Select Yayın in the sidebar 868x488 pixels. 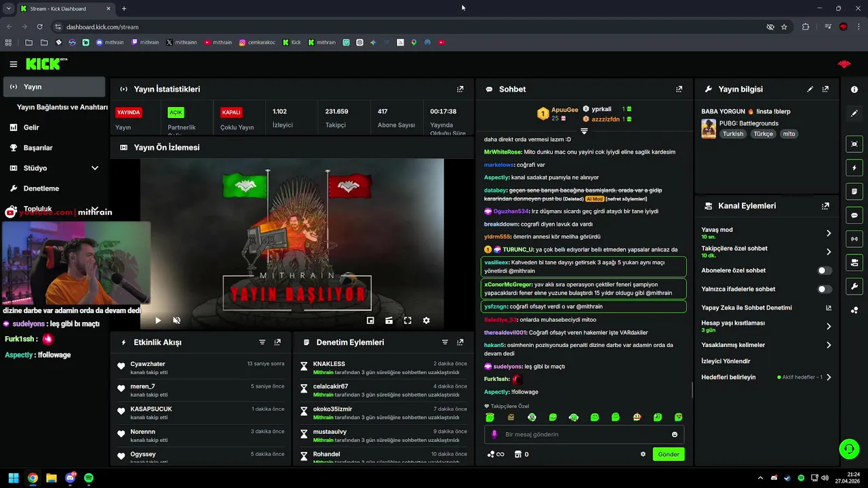(x=54, y=87)
